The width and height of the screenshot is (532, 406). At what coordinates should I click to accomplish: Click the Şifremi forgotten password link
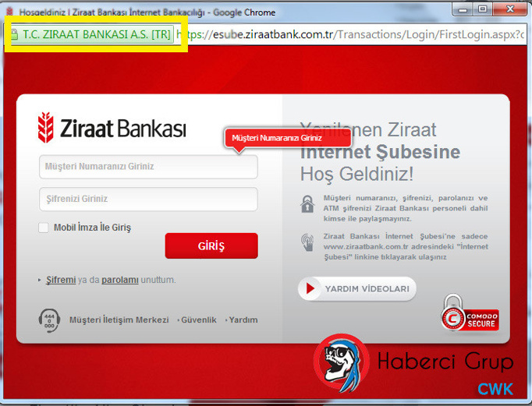[61, 280]
